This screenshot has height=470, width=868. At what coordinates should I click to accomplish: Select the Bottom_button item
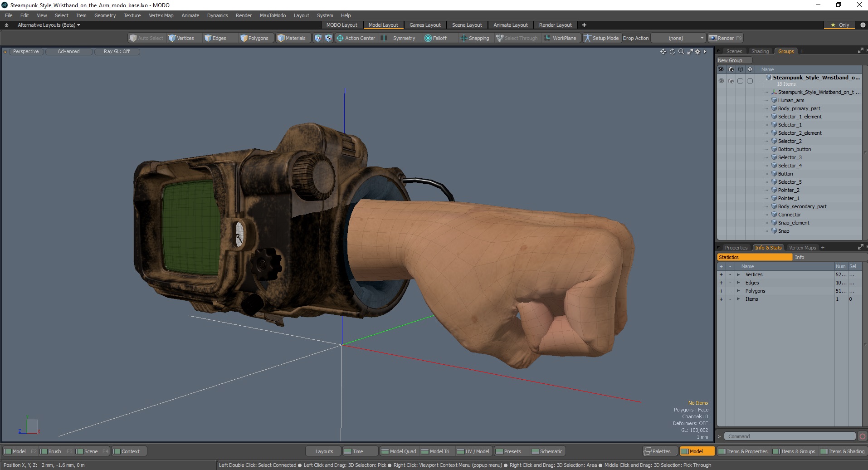[x=795, y=149]
